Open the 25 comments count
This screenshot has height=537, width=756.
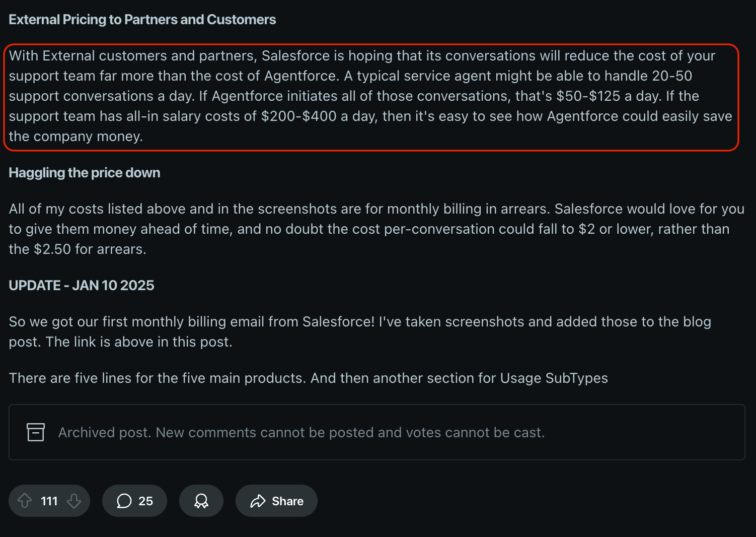pyautogui.click(x=145, y=501)
